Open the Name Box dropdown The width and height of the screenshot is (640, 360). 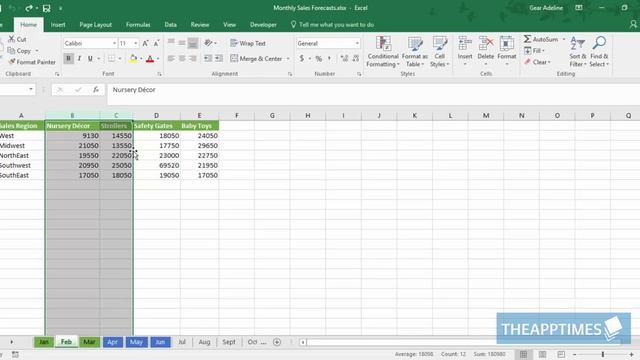click(x=31, y=89)
